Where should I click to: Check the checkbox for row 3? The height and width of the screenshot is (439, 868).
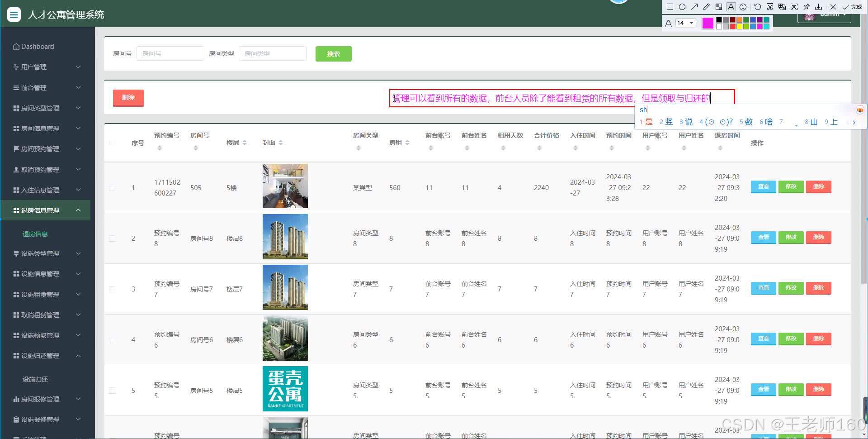pos(112,289)
